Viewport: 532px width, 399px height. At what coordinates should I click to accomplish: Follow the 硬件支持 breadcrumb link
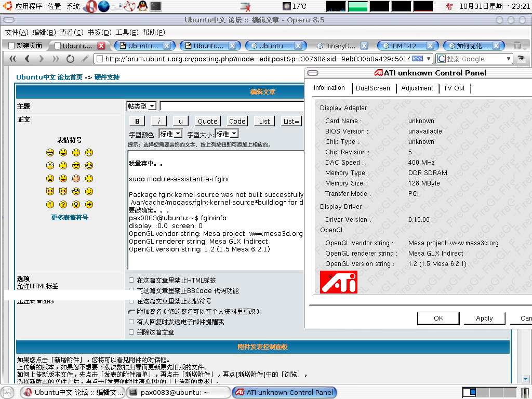click(107, 77)
